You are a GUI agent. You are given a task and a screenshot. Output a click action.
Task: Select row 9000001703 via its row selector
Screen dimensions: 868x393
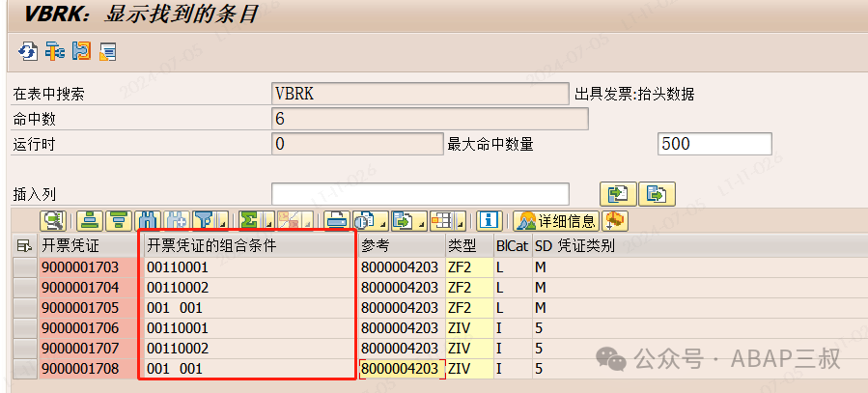tap(25, 267)
